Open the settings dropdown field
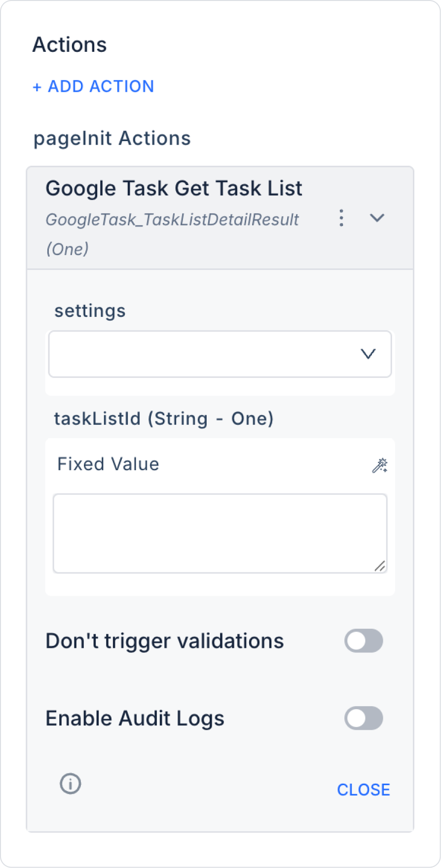The width and height of the screenshot is (441, 868). click(x=207, y=354)
